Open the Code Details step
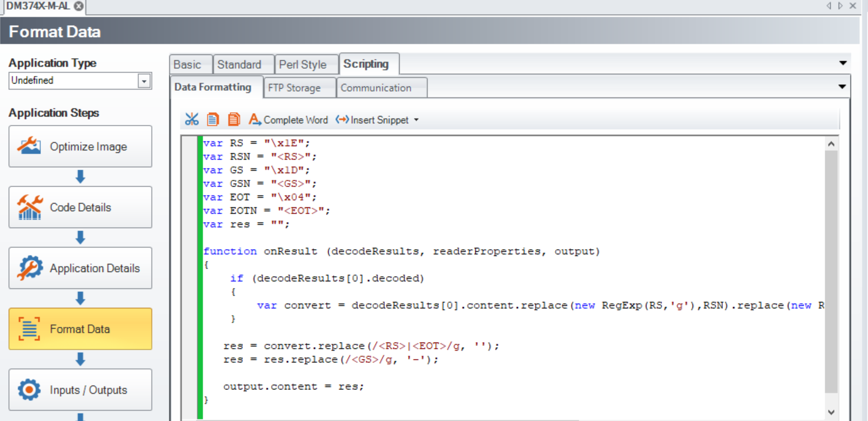 tap(80, 207)
